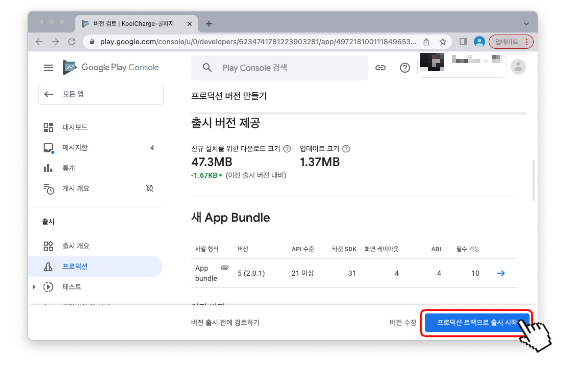
Task: Click Start rollout to production button
Action: coord(477,322)
